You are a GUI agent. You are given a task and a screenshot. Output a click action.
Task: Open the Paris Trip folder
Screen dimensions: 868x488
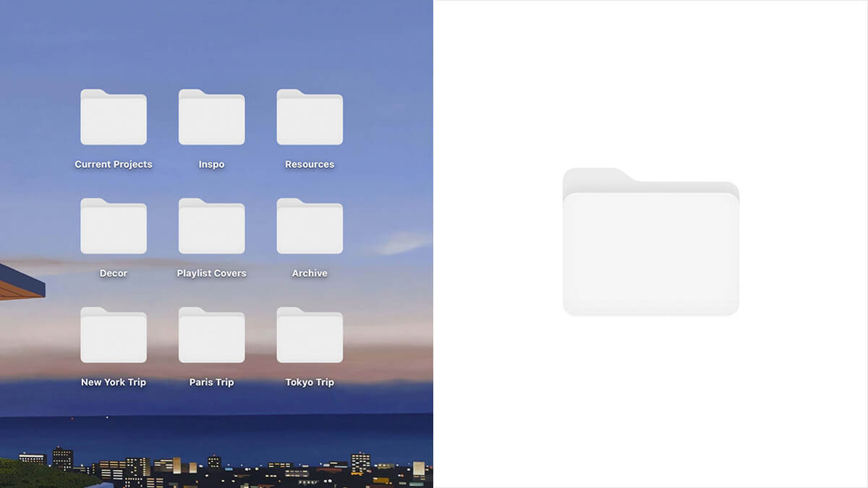(211, 335)
